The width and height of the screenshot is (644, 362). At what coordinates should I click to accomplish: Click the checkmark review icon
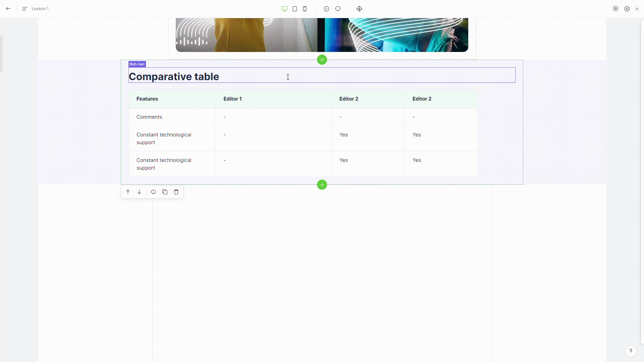[326, 9]
